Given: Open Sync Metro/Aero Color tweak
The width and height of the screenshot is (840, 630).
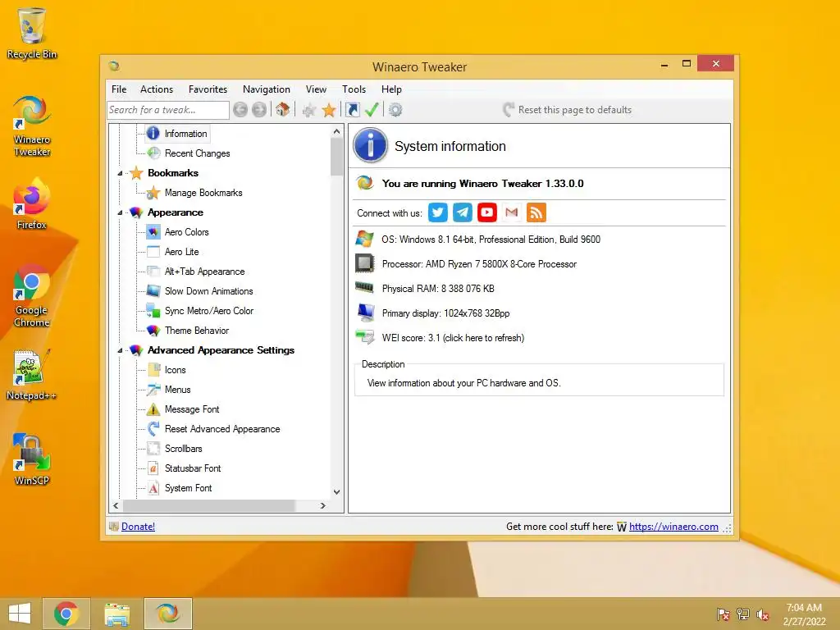Looking at the screenshot, I should [x=209, y=311].
